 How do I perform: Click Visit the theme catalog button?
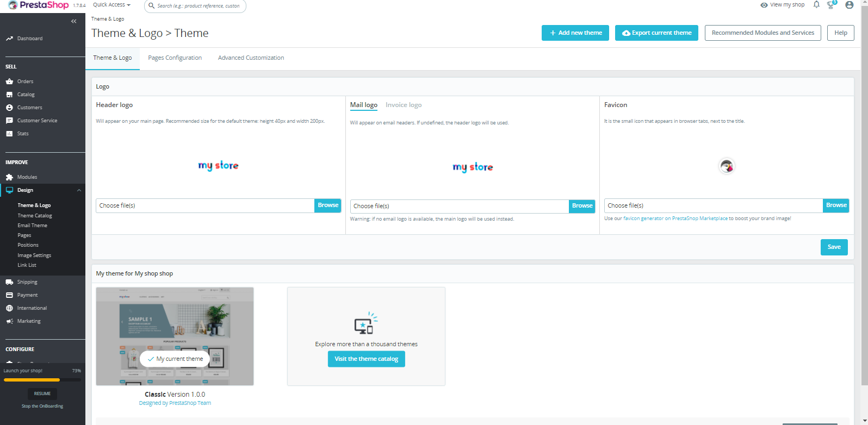[x=367, y=359]
